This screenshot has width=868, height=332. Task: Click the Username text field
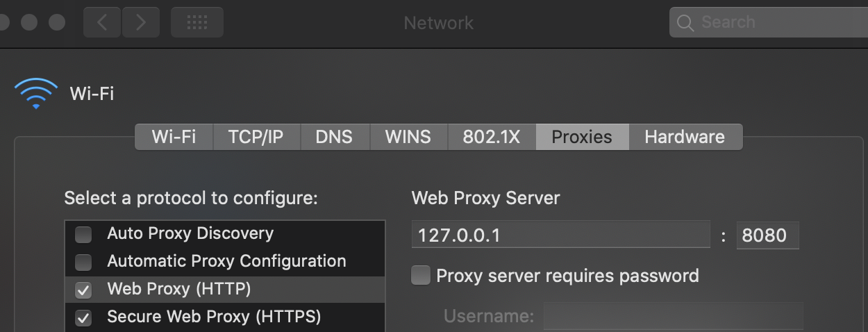(x=672, y=317)
